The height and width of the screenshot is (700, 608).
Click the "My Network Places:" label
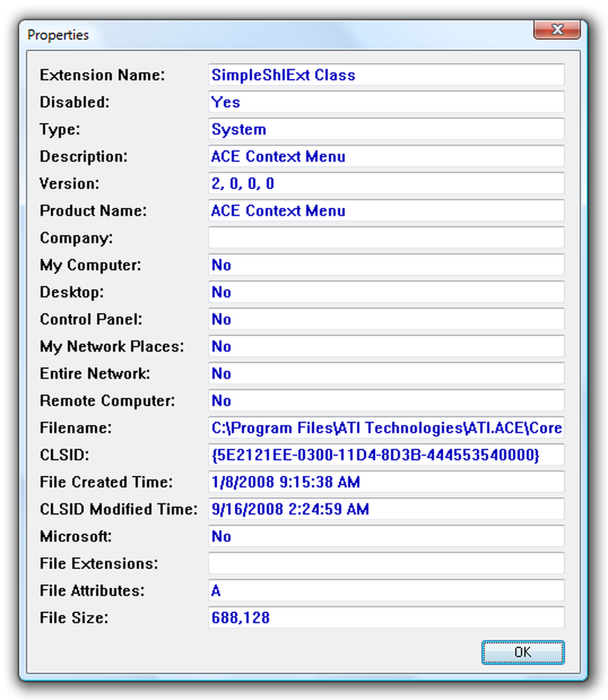(x=112, y=346)
